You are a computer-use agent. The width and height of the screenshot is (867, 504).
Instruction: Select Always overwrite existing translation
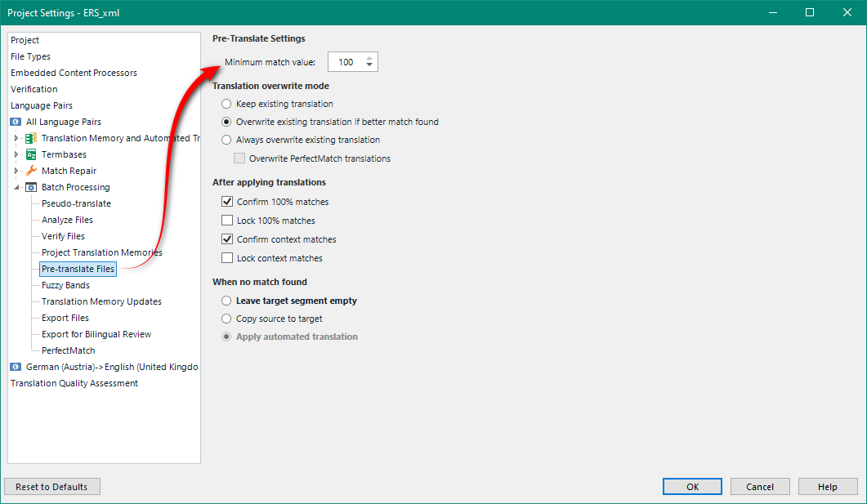226,140
